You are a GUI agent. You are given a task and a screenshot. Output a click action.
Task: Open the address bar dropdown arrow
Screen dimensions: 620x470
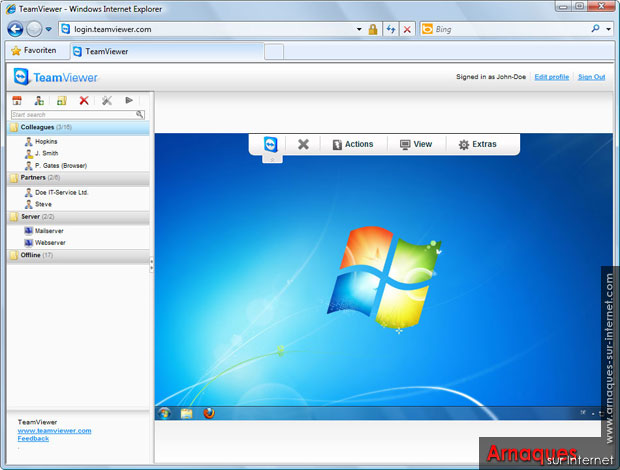point(359,29)
